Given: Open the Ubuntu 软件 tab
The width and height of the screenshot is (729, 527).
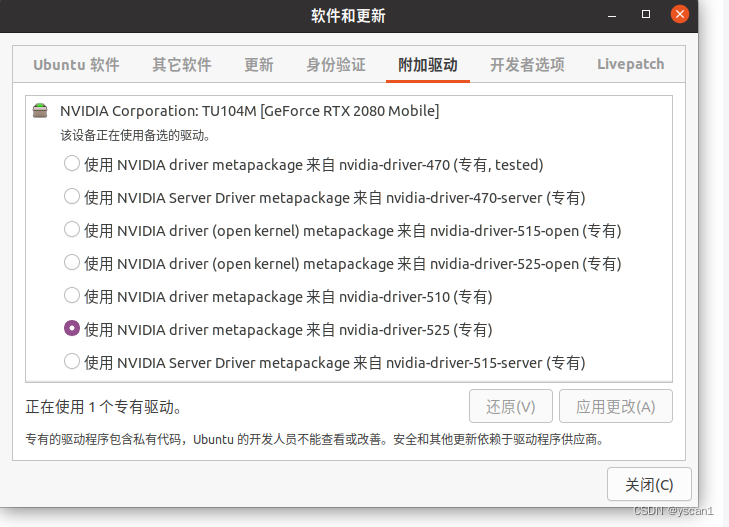Looking at the screenshot, I should [76, 65].
